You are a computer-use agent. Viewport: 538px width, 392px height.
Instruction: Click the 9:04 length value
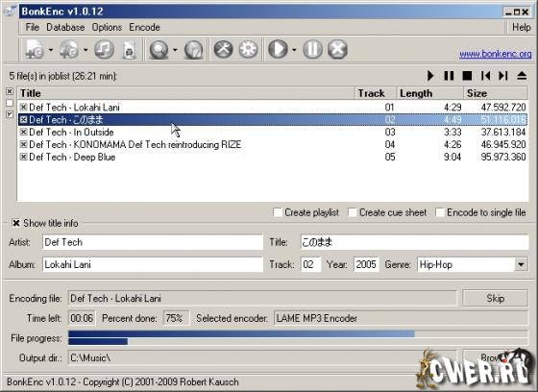pyautogui.click(x=452, y=157)
